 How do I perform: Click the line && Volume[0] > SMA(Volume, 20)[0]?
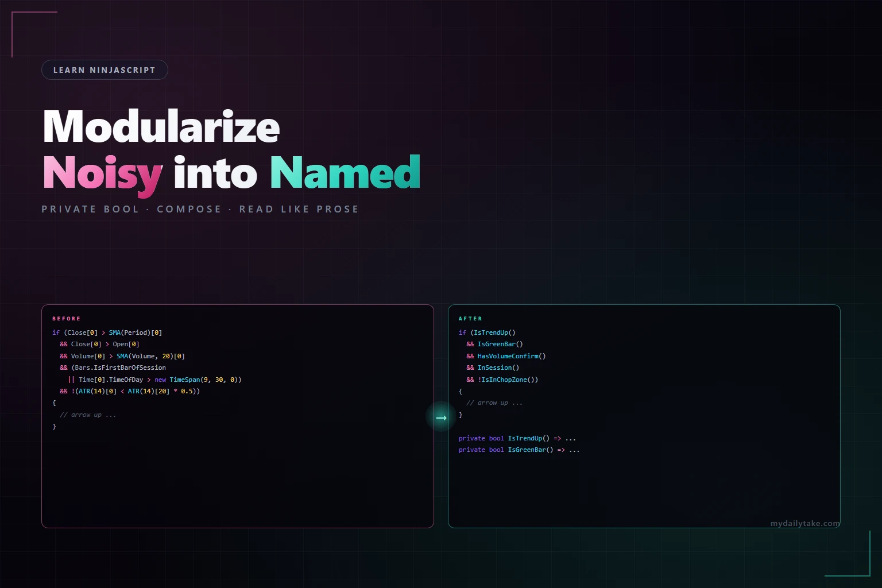(x=122, y=356)
